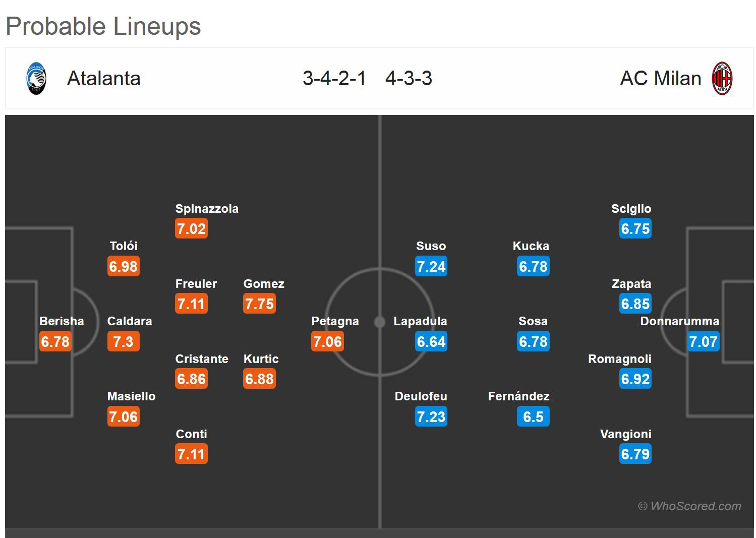Viewport: 756px width, 538px height.
Task: Click Fernández's 6.5 rating badge
Action: pos(533,417)
